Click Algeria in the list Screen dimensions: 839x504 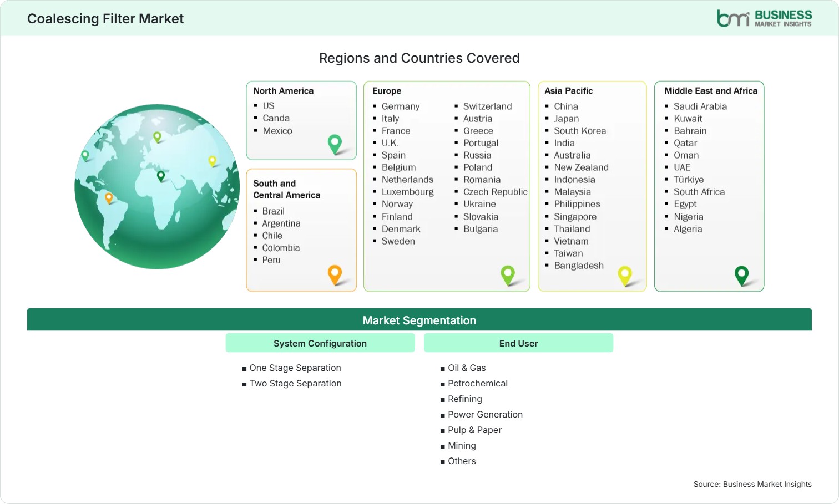point(688,229)
